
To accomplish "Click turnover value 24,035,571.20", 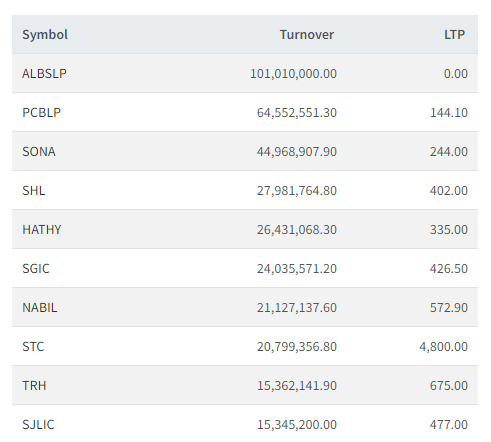I will (x=297, y=269).
